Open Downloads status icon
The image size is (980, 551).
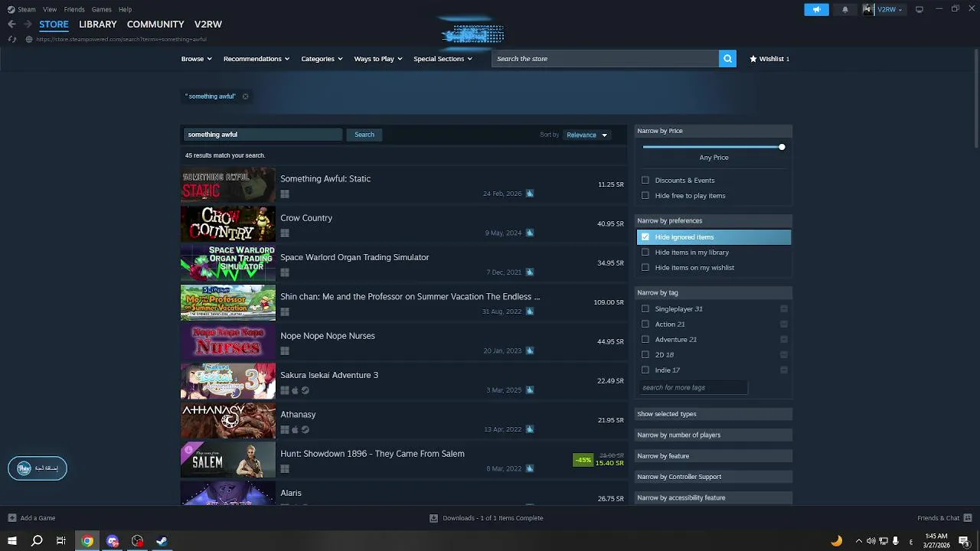click(x=433, y=518)
